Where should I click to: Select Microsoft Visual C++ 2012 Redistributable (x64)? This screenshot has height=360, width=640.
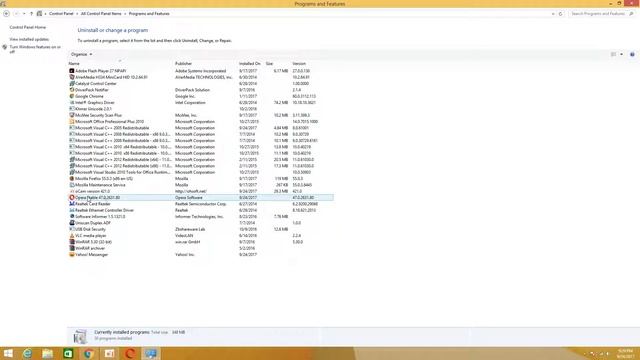200,160
